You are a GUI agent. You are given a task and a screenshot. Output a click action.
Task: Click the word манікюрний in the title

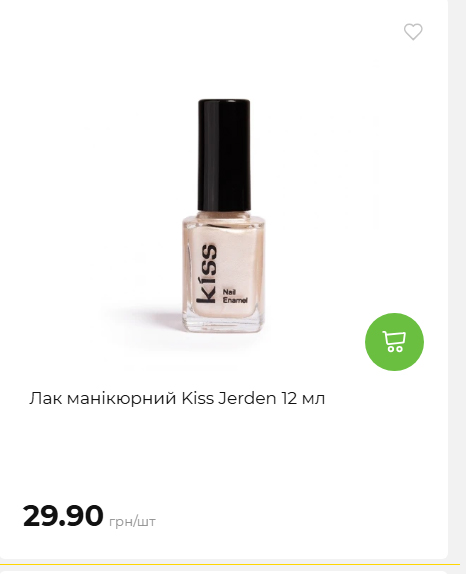(122, 399)
